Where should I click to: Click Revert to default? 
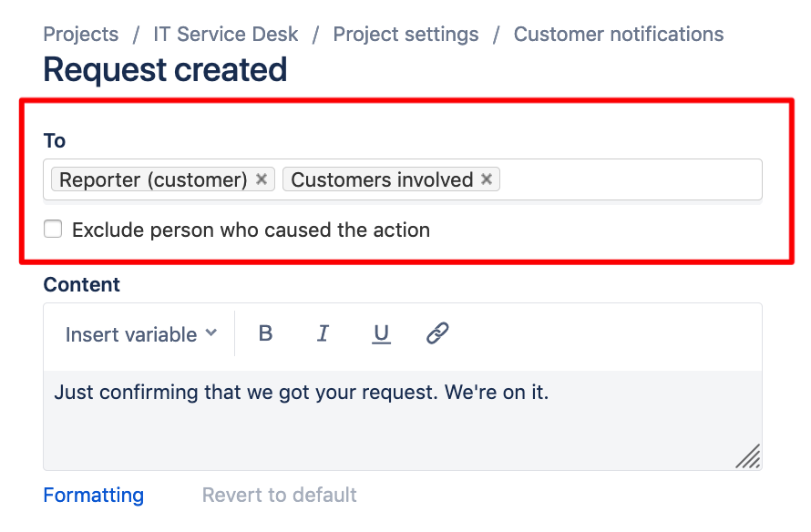(280, 496)
